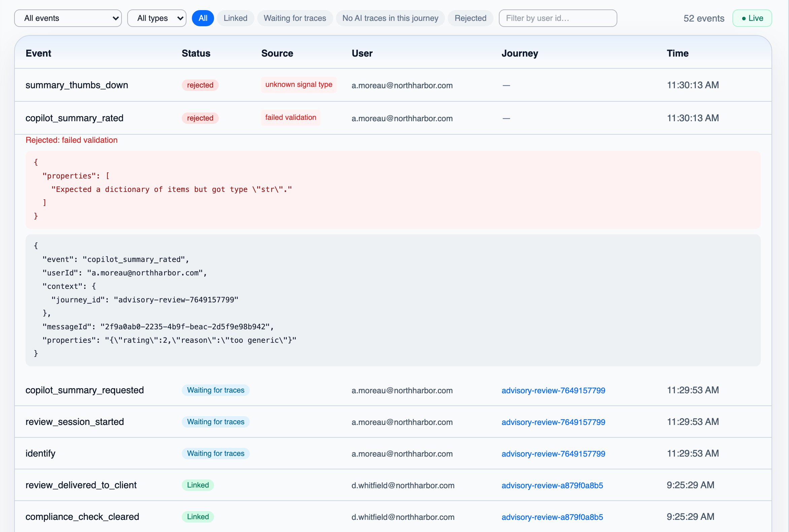Click the Filter by user id field
The image size is (789, 532).
coord(558,18)
